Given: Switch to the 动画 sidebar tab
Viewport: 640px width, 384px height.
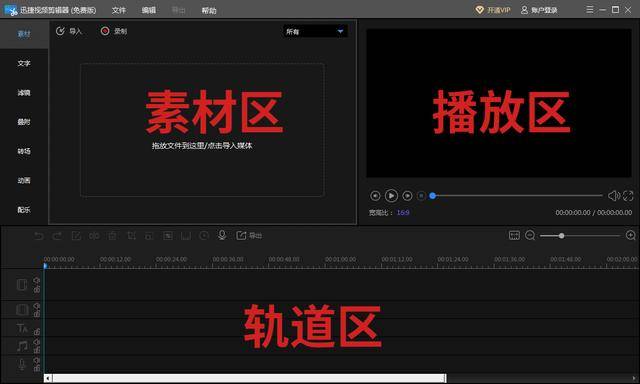Looking at the screenshot, I should (x=24, y=180).
